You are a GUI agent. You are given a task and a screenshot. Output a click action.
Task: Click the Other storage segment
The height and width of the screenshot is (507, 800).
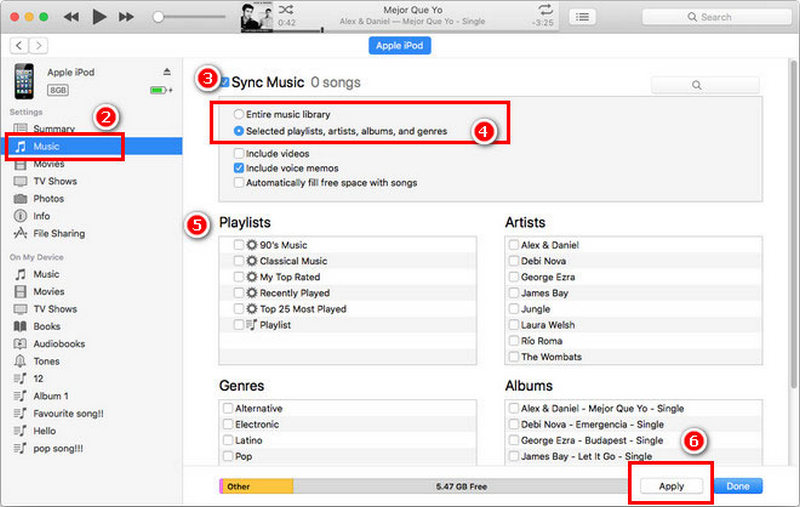(x=258, y=486)
